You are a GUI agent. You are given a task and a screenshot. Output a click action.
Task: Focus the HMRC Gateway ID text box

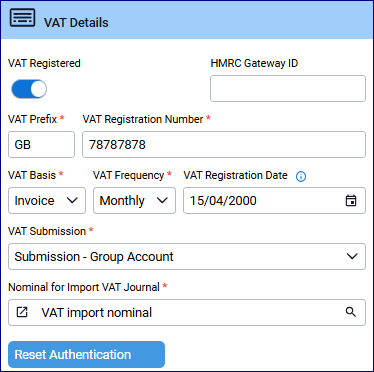coord(288,88)
